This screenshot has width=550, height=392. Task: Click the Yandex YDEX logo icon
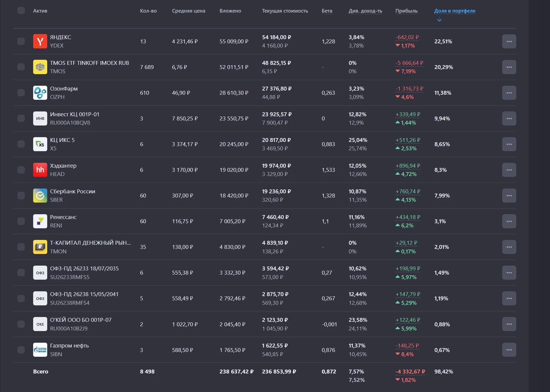tap(40, 41)
